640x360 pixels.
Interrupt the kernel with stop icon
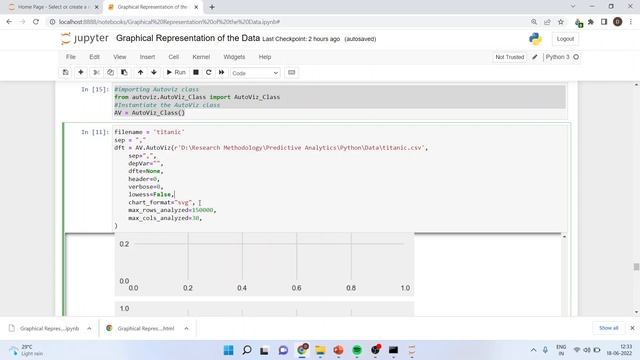196,73
